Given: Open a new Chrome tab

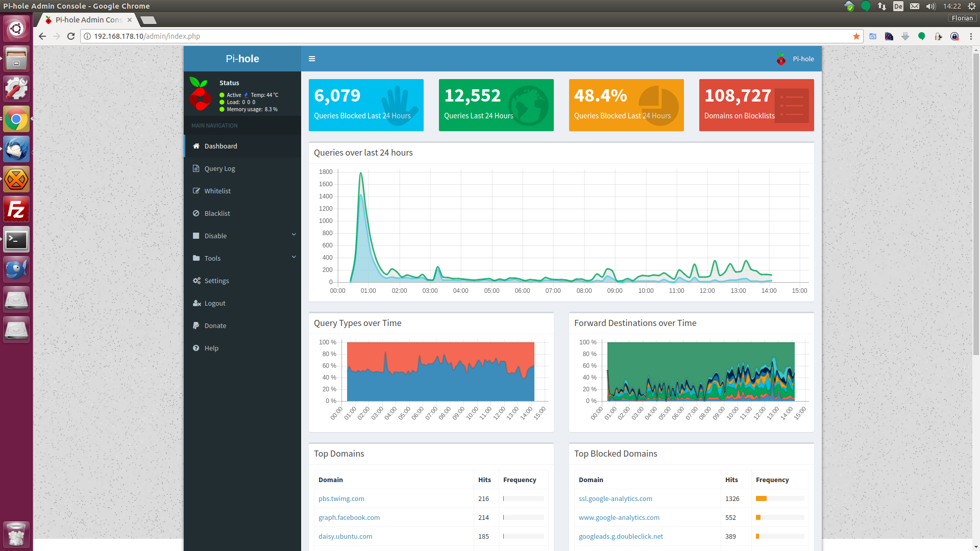Looking at the screenshot, I should point(149,20).
